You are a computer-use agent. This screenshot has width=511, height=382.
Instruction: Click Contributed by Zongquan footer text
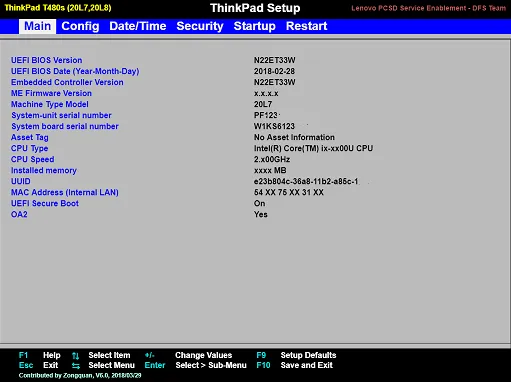[x=80, y=375]
